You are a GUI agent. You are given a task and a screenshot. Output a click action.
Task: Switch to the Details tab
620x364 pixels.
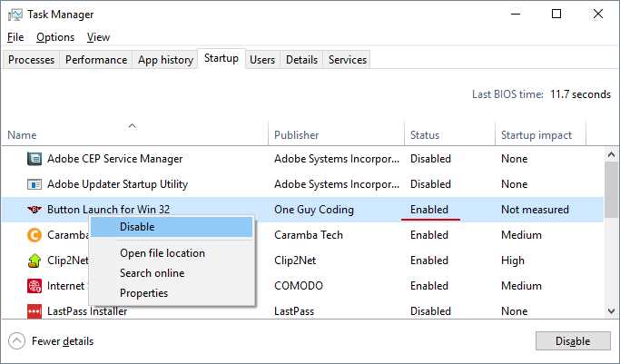[x=301, y=60]
